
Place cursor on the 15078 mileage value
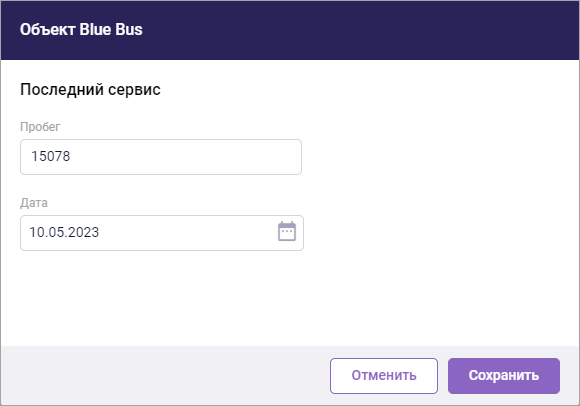(x=50, y=156)
